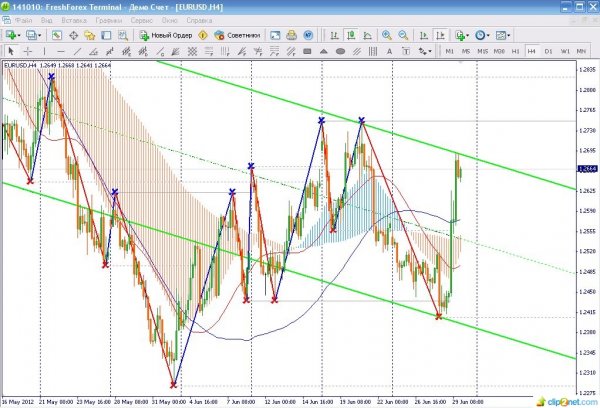Toggle the chart auto-scroll button

pos(423,34)
